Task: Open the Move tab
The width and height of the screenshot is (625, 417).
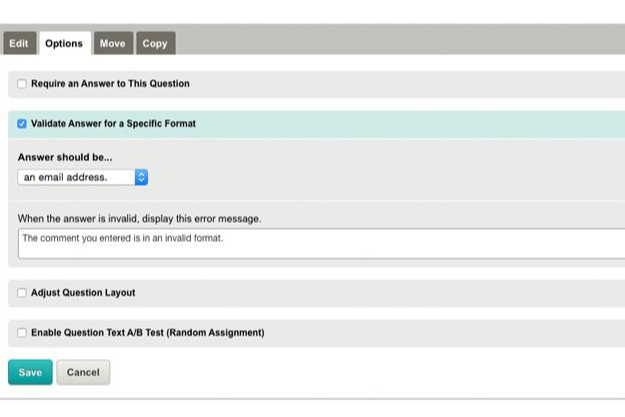Action: point(112,44)
